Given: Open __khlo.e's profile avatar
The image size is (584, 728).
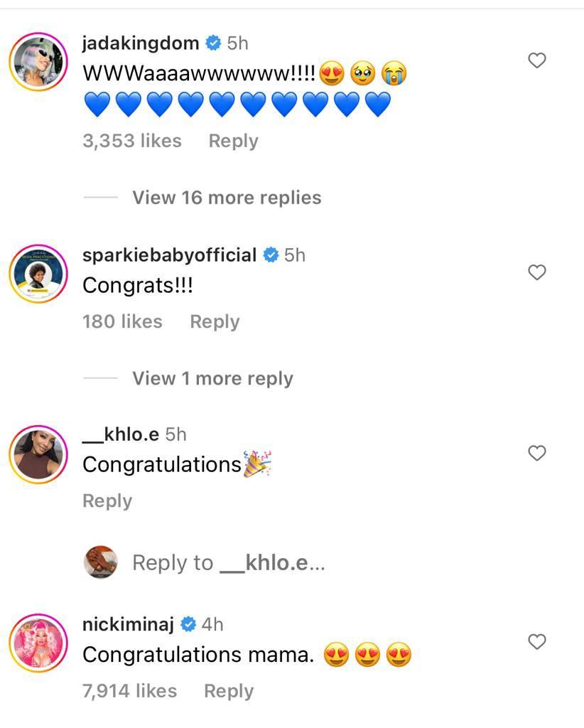Looking at the screenshot, I should click(38, 454).
